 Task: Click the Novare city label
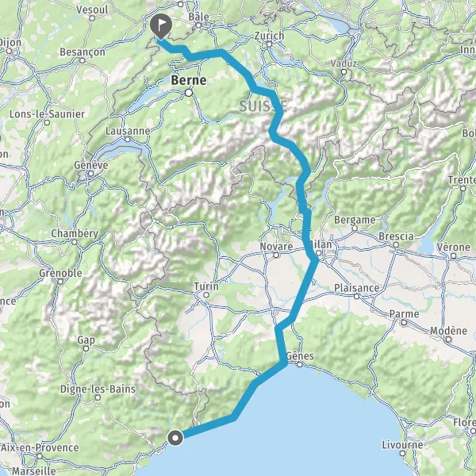click(x=276, y=246)
